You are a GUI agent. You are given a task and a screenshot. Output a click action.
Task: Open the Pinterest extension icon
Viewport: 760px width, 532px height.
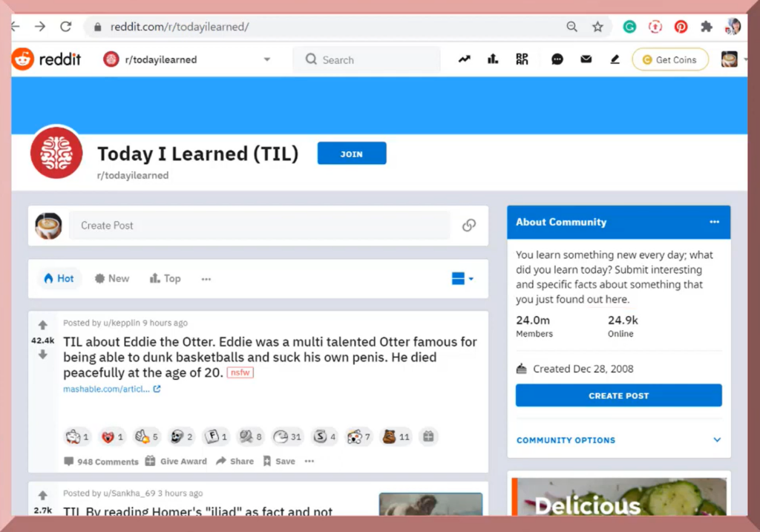pos(681,27)
